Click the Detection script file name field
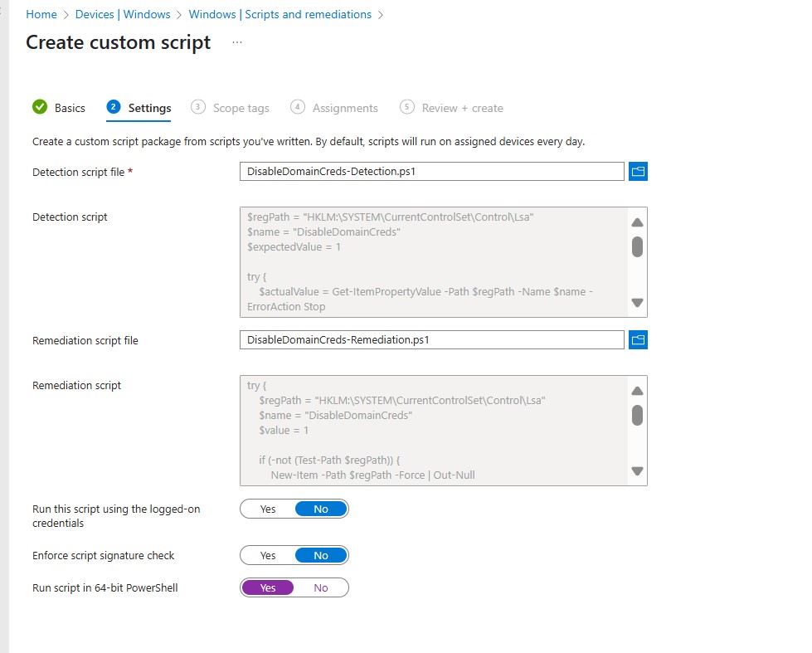Image resolution: width=812 pixels, height=653 pixels. coord(431,171)
